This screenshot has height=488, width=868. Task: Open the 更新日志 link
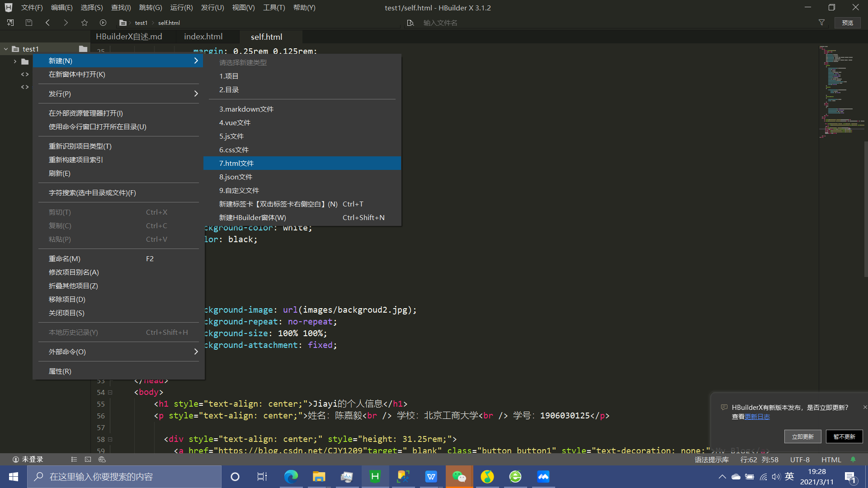tap(757, 417)
